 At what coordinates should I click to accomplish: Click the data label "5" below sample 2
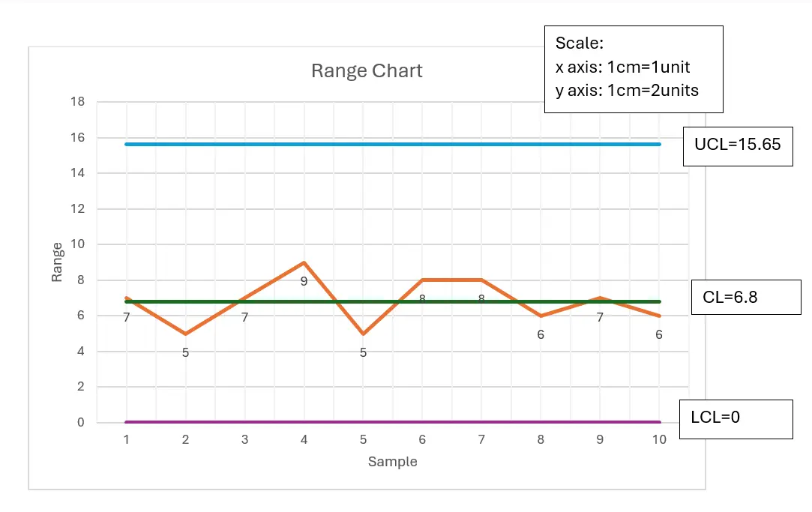point(185,352)
